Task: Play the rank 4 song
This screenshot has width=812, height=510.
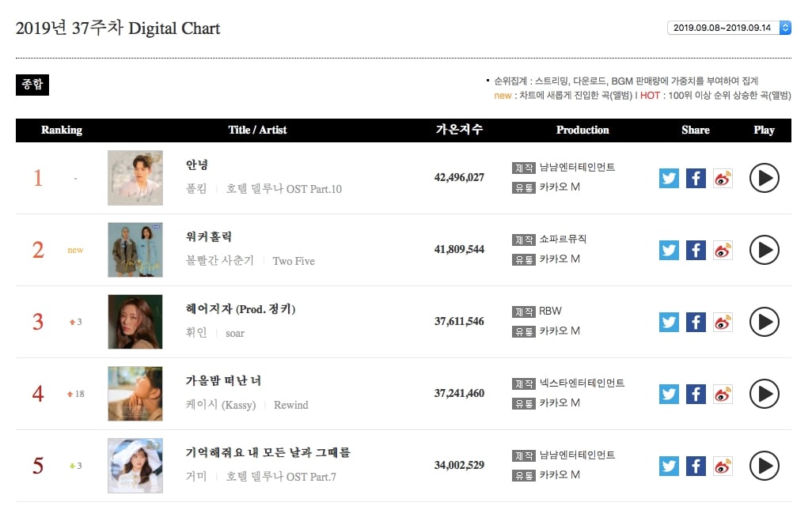Action: tap(764, 394)
